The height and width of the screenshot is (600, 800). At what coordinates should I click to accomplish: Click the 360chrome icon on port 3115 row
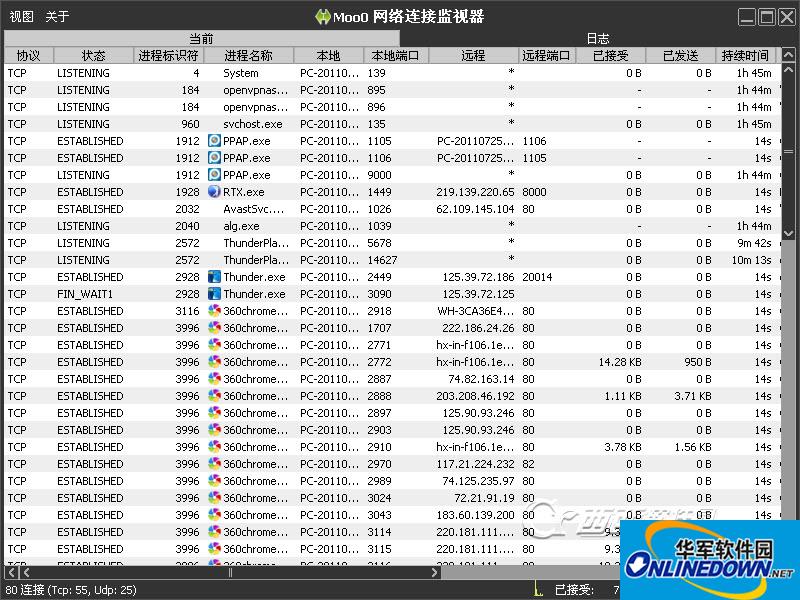point(214,549)
